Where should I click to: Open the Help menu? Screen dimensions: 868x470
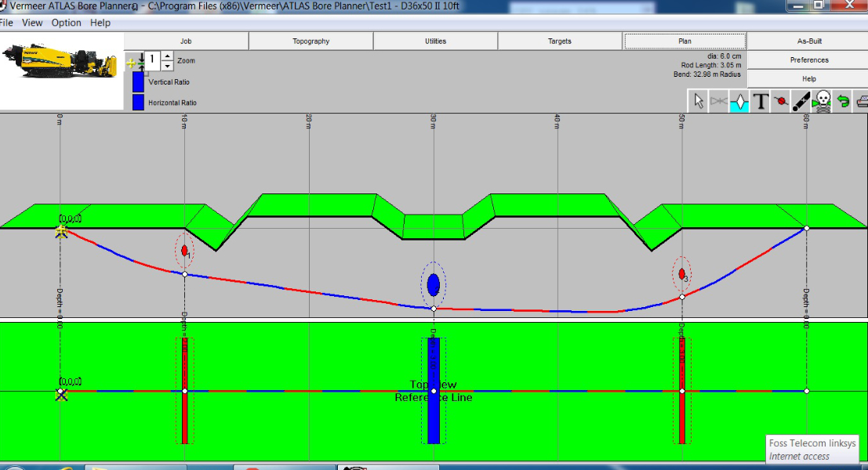click(100, 23)
